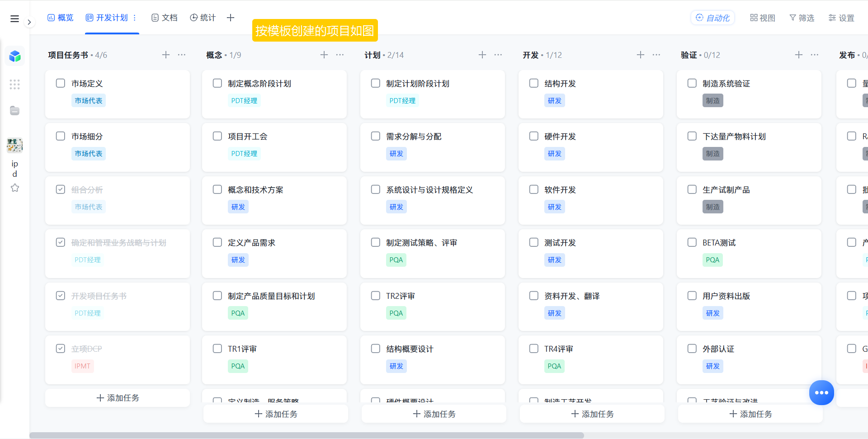Click 添加任务 under 项目任务书 column

(118, 398)
